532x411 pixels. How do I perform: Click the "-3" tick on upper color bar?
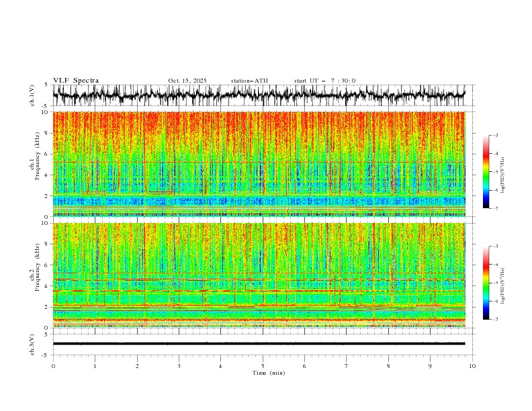click(x=496, y=135)
